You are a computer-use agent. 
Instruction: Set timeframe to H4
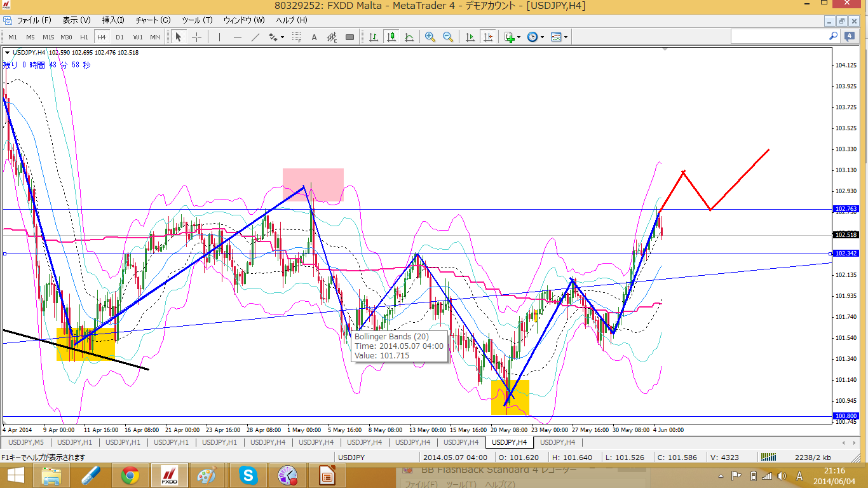click(x=102, y=37)
